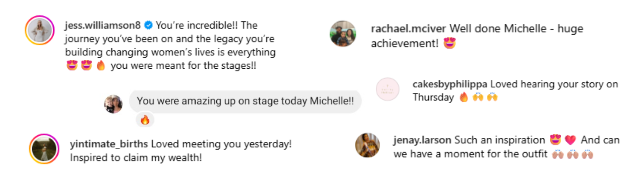Viewport: 644px width, 181px height.
Task: Click the fire emoji in jess.williamson8 comment
Action: click(101, 65)
